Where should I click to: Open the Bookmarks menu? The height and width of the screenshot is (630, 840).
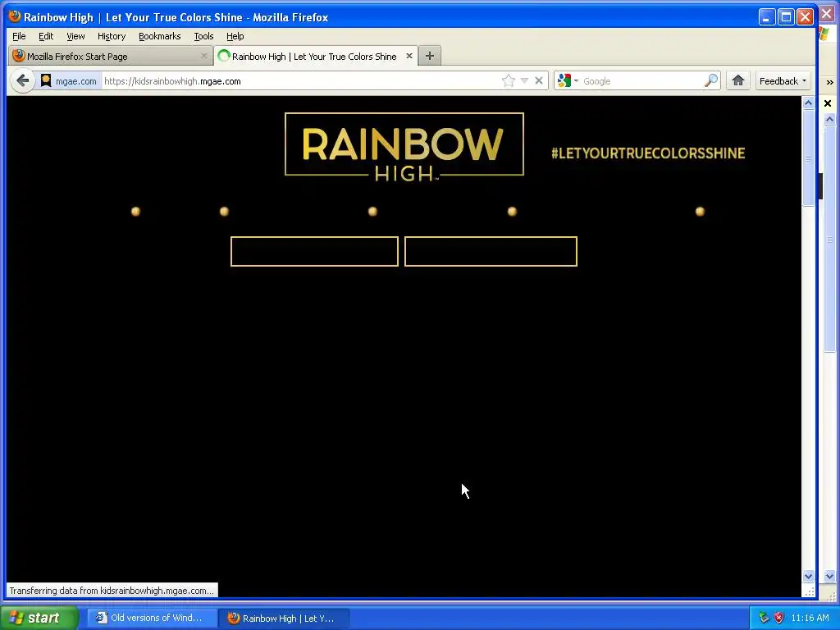click(160, 36)
